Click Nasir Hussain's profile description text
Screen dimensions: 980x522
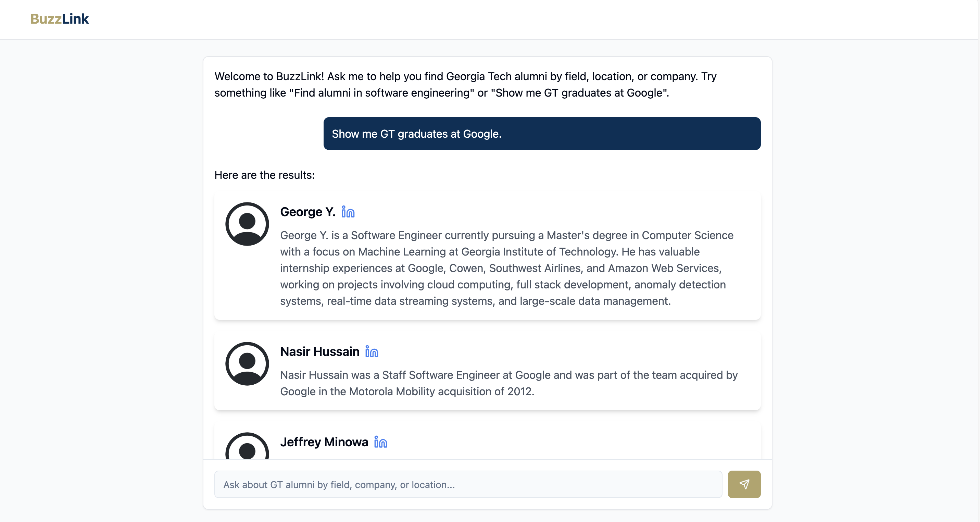coord(508,383)
